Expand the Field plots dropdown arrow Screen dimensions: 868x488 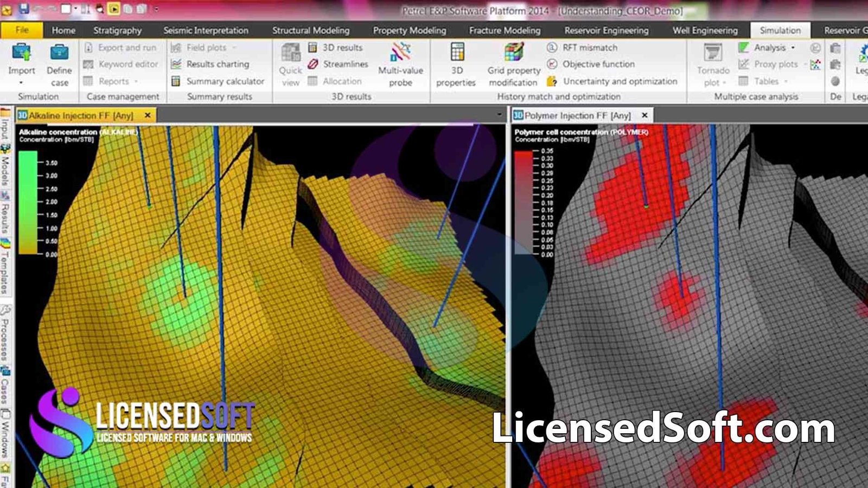tap(234, 48)
